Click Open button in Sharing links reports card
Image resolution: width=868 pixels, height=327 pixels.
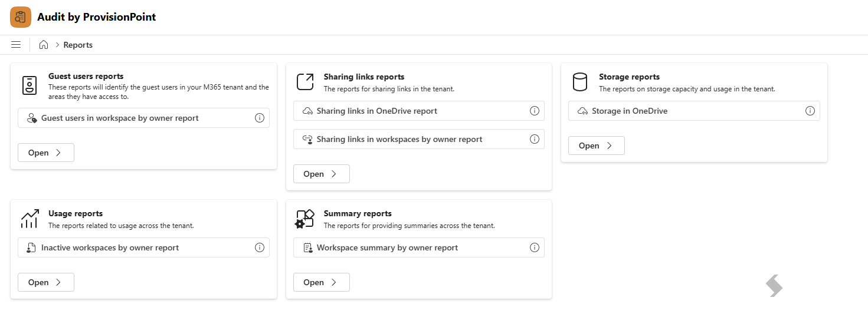point(322,174)
